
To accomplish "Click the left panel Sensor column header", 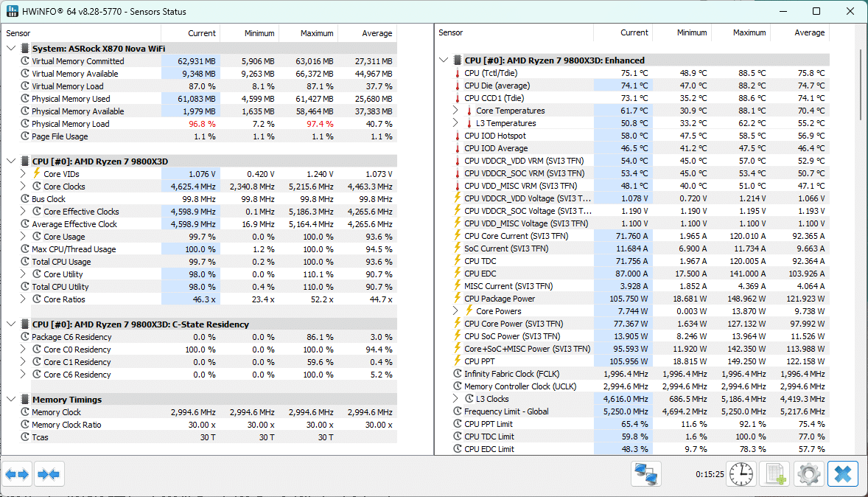I will tap(81, 33).
